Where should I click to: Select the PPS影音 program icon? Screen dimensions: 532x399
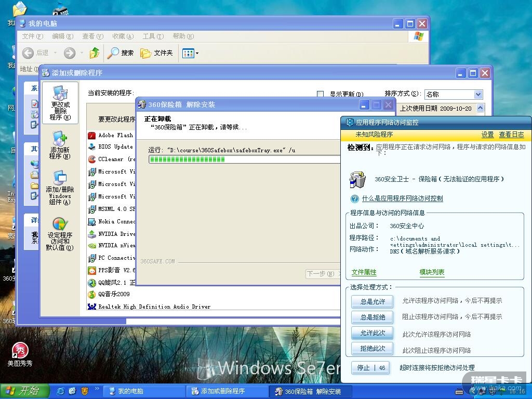pos(91,270)
